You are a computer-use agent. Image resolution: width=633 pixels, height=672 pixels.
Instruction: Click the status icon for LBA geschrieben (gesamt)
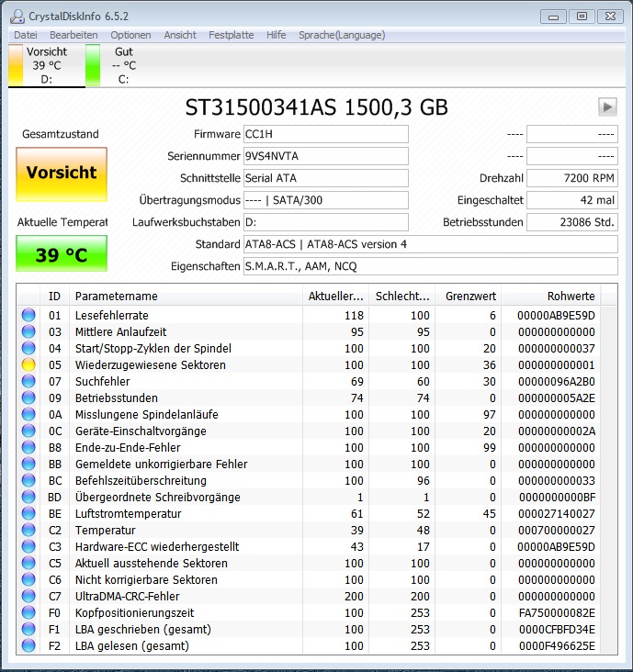[x=28, y=629]
